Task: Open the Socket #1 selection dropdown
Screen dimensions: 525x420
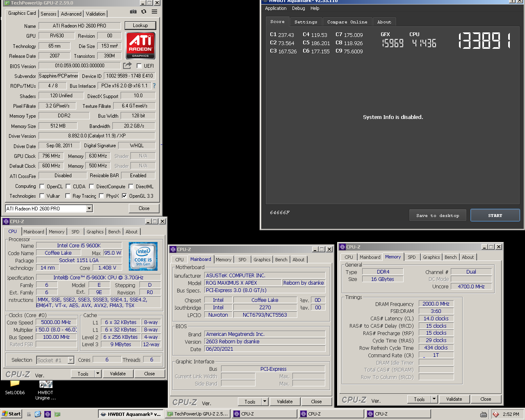Action: [x=71, y=360]
